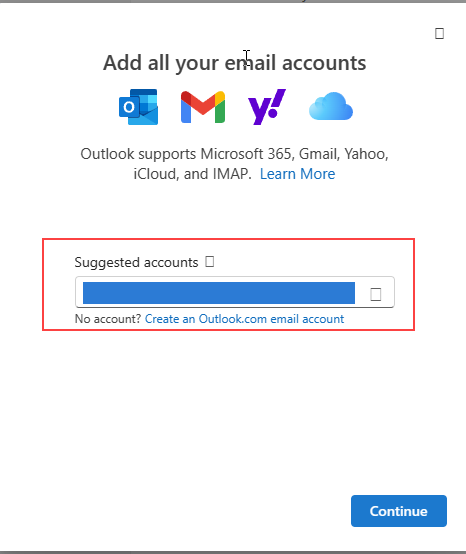
Task: Open the Learn More link
Action: tap(297, 174)
